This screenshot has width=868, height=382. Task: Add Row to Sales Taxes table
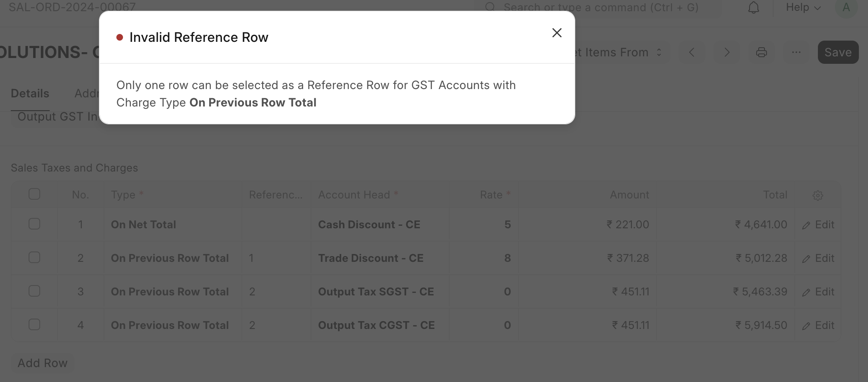click(x=42, y=363)
